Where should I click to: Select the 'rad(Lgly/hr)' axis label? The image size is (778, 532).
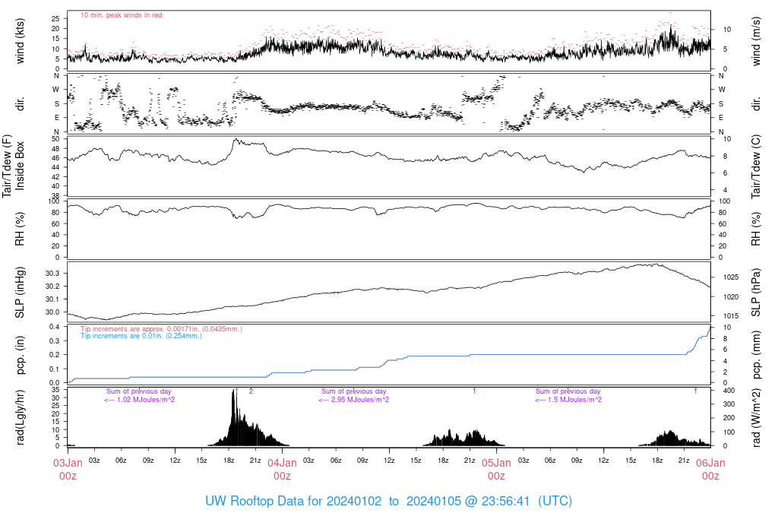(20, 417)
